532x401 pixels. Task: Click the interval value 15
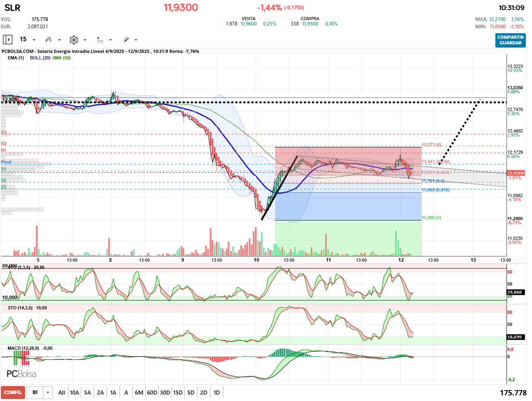tap(23, 39)
